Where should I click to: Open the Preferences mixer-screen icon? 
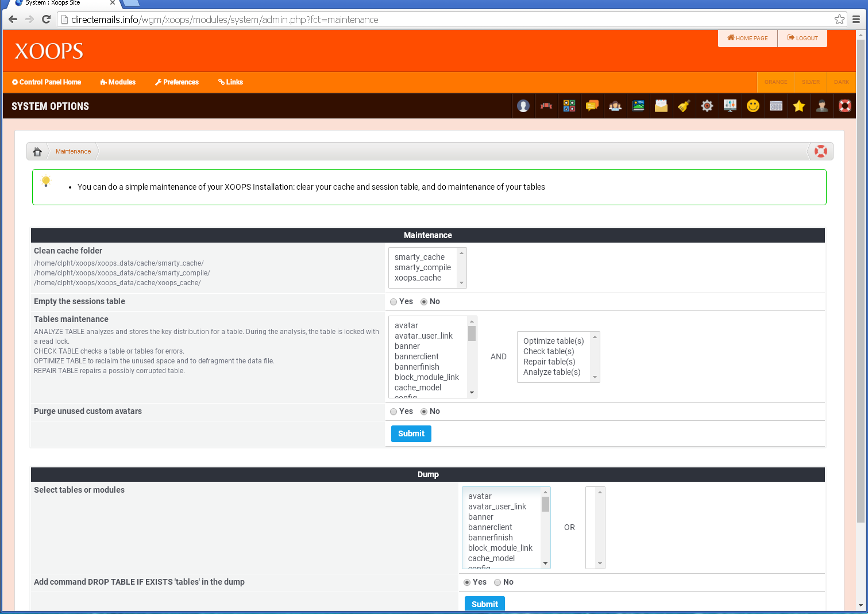pyautogui.click(x=730, y=106)
